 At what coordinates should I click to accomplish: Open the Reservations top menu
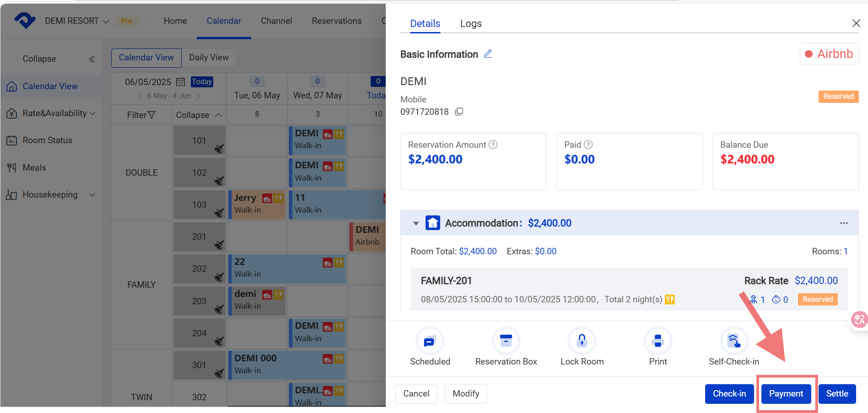(x=337, y=21)
